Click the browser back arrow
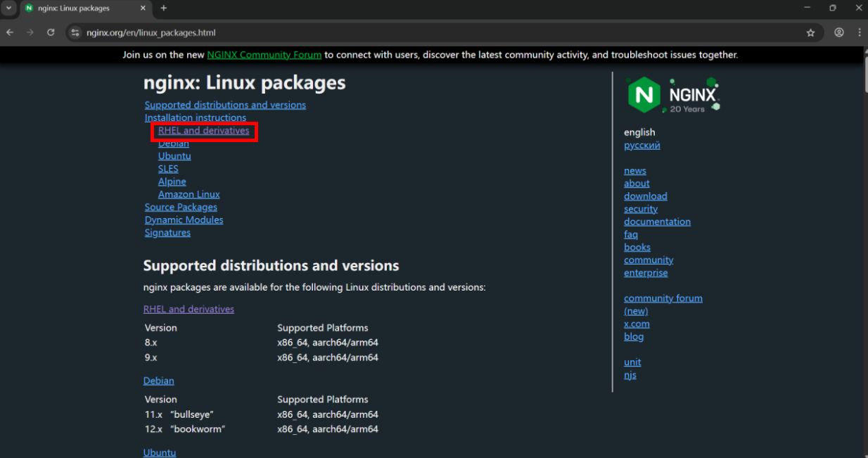Image resolution: width=868 pixels, height=458 pixels. click(10, 32)
